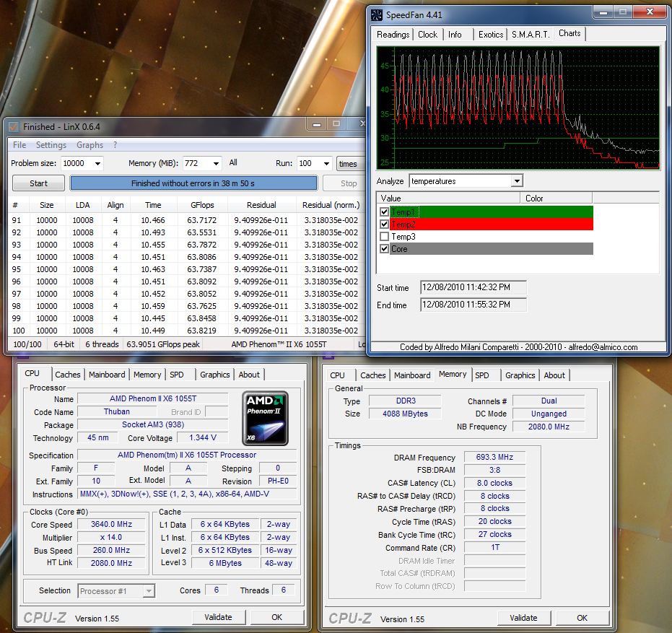Click the Time column header in LinX
The image size is (672, 633).
coord(153,205)
